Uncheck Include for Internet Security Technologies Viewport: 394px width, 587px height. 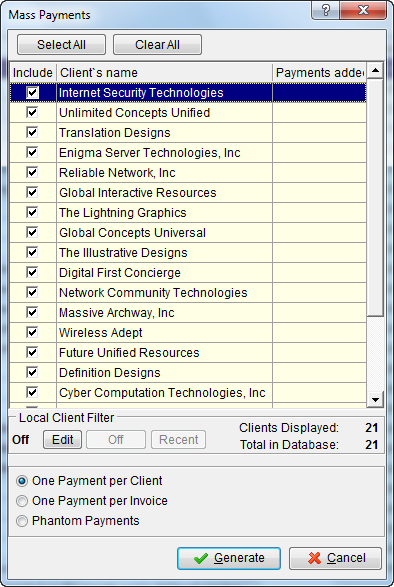(x=32, y=92)
